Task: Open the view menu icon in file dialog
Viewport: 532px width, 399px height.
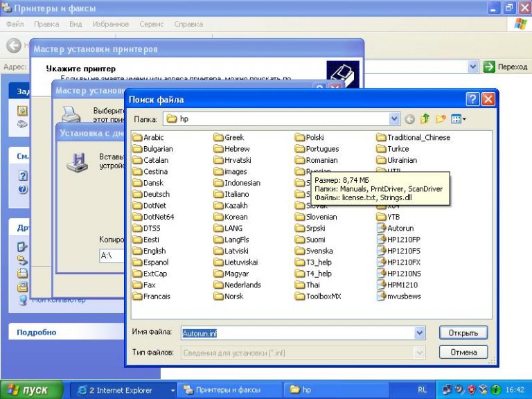Action: (x=459, y=119)
